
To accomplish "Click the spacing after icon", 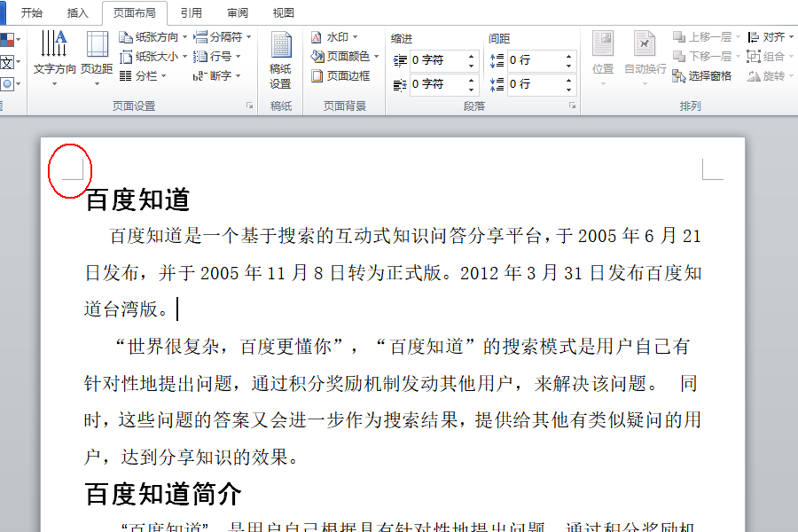I will (x=497, y=84).
